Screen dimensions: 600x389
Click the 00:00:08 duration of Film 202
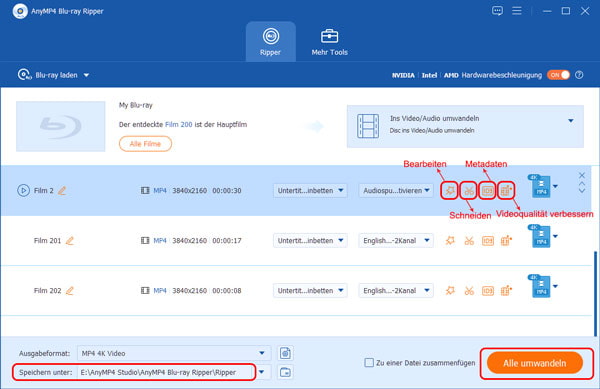click(227, 291)
